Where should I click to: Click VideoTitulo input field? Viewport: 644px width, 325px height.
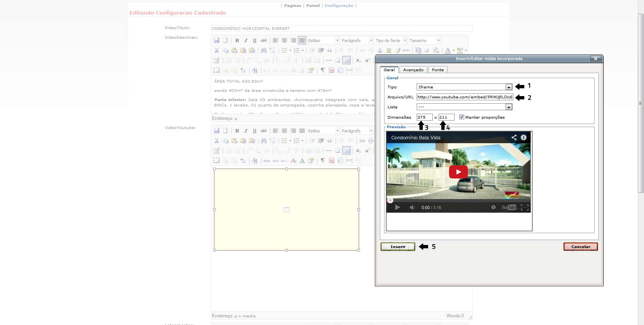342,28
